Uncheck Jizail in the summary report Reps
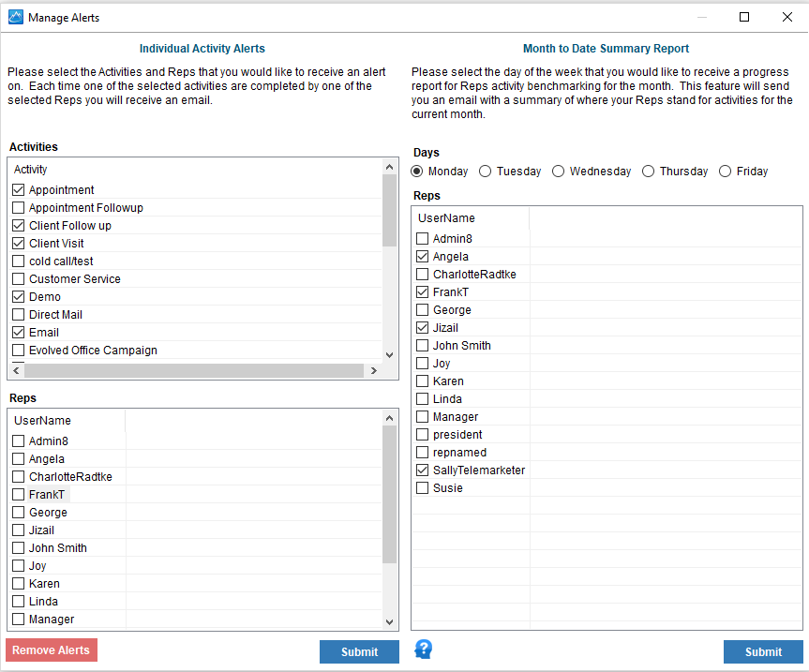809x672 pixels. 423,327
